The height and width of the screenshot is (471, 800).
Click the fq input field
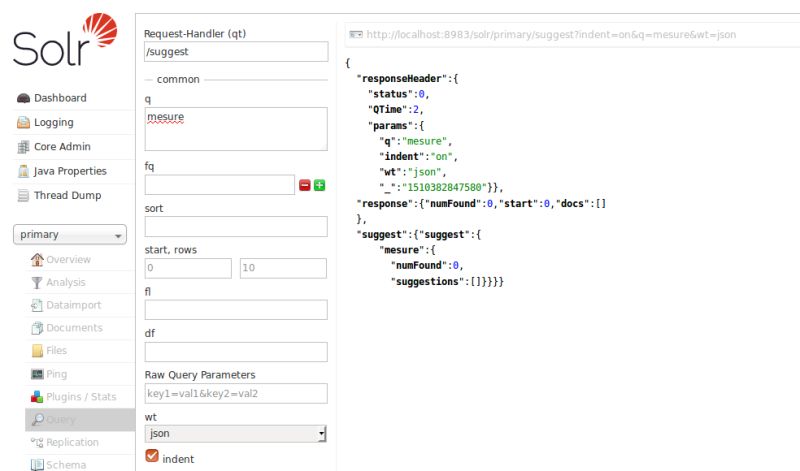point(220,185)
